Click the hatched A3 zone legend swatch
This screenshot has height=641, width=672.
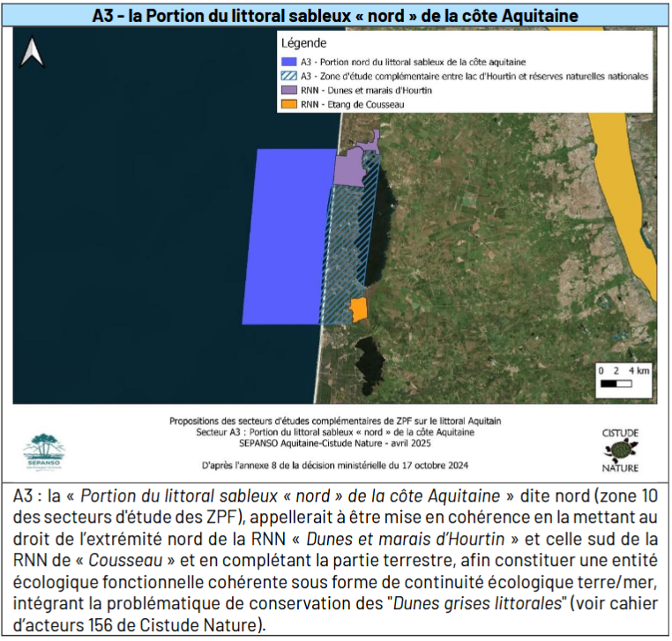289,77
